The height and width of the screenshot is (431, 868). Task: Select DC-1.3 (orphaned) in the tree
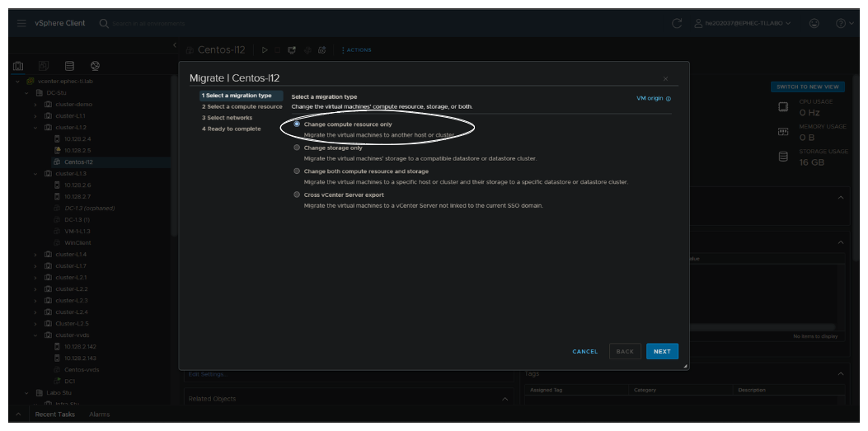pos(89,208)
